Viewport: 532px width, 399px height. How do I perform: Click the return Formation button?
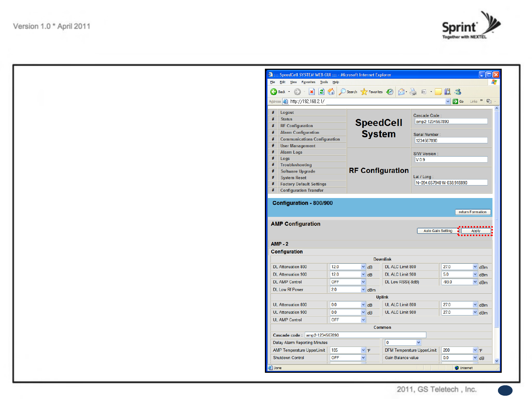pos(473,212)
